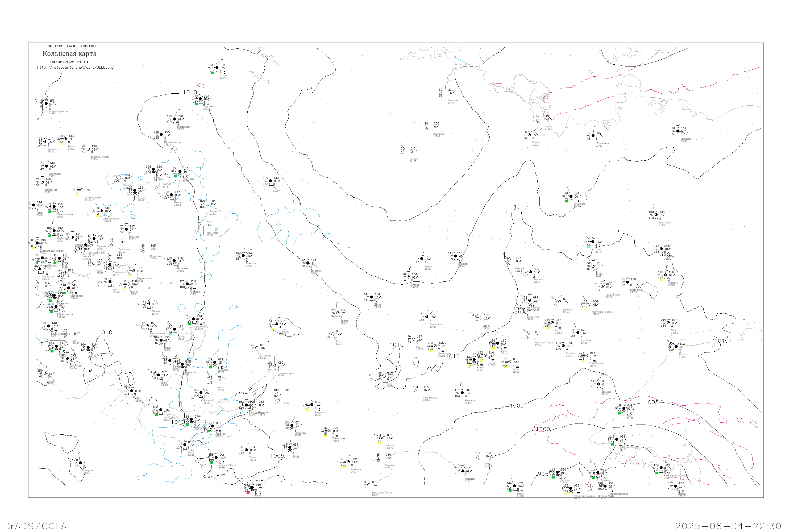Screen dimensions: 798x532
Task: Click the Экимчан station filled circle
Action: (x=558, y=472)
